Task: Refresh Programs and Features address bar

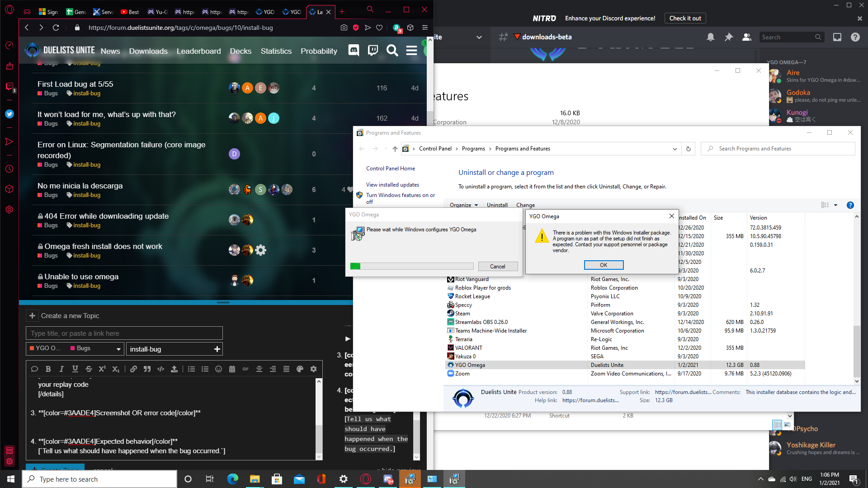Action: 689,149
